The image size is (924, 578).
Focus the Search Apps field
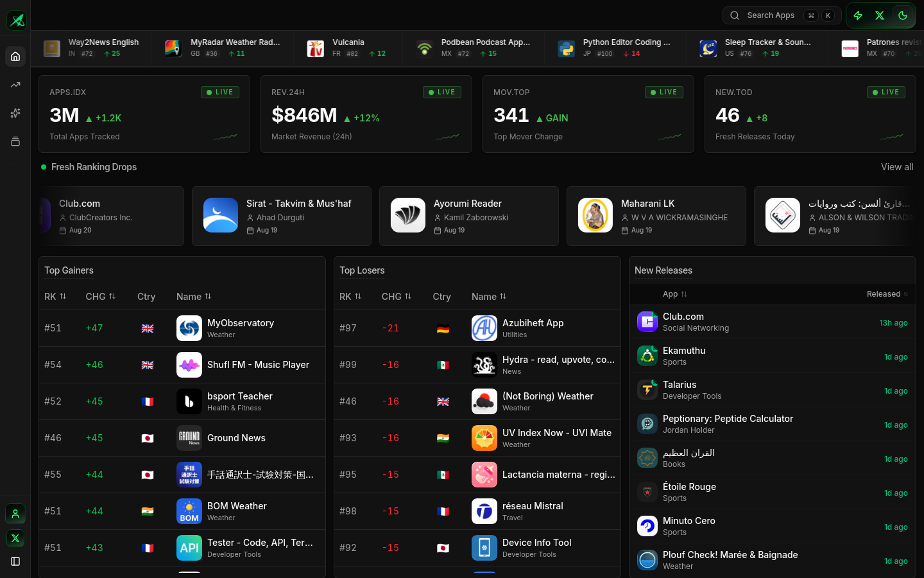click(x=782, y=15)
